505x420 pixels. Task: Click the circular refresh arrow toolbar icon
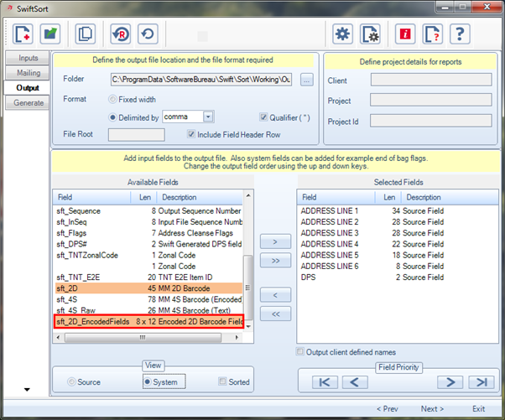[148, 34]
